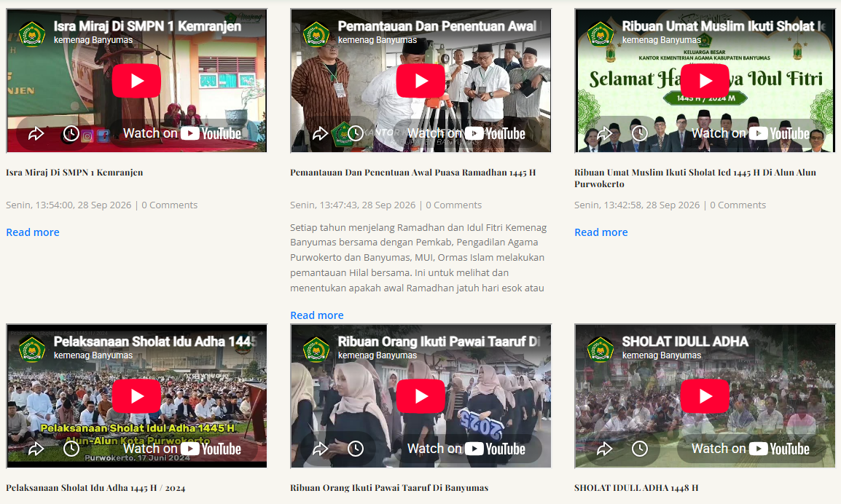
Task: Play the Pelaksanaan Sholat Idu Adha video
Action: tap(136, 396)
